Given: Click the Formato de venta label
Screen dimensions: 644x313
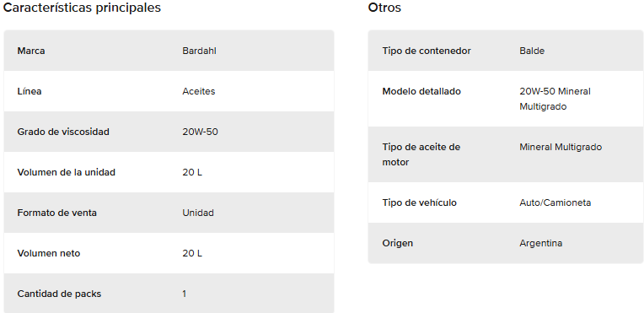Looking at the screenshot, I should [57, 213].
